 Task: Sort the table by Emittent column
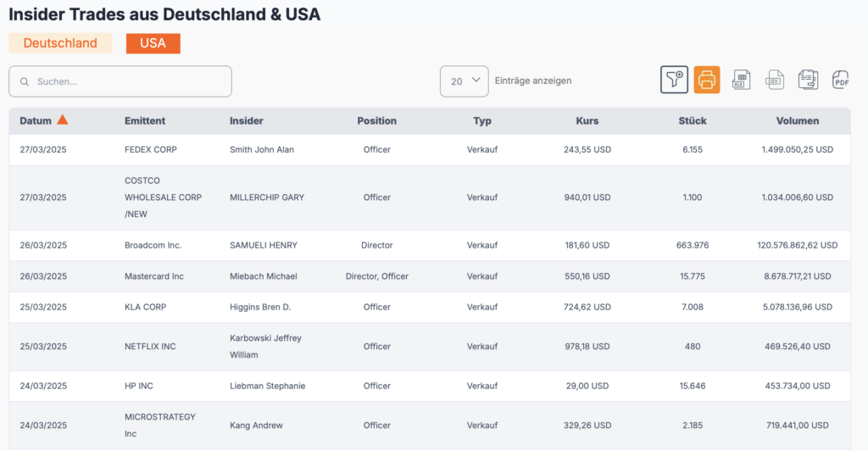pos(144,121)
